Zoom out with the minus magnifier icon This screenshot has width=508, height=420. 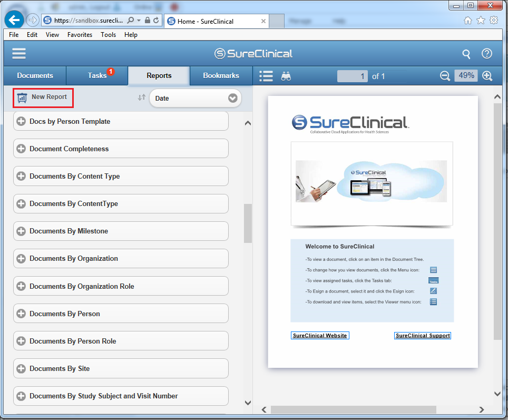(445, 76)
